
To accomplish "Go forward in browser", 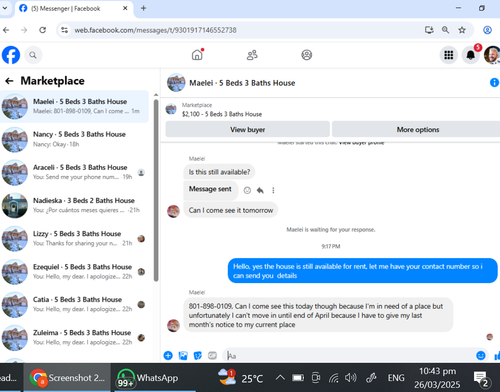I will (24, 30).
